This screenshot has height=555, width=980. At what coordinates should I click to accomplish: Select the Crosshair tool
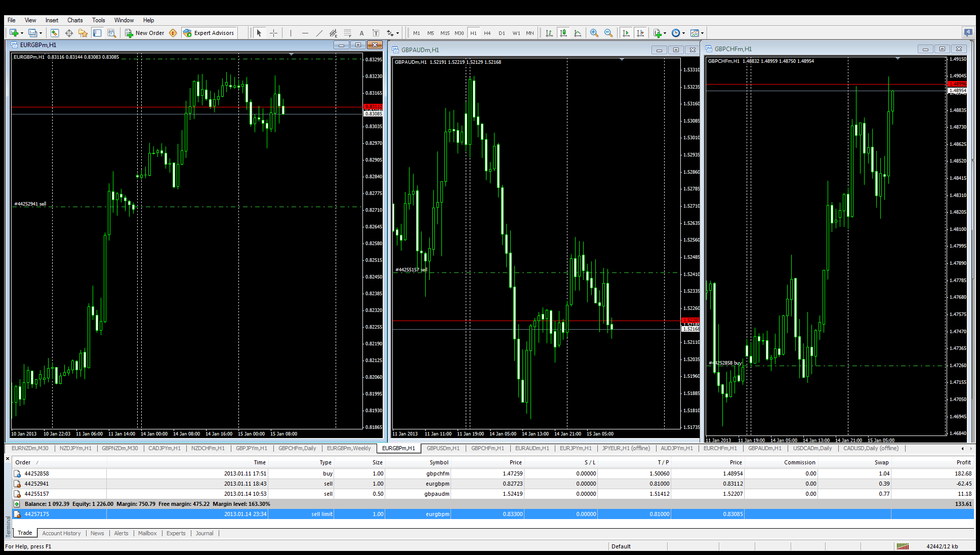tap(273, 33)
